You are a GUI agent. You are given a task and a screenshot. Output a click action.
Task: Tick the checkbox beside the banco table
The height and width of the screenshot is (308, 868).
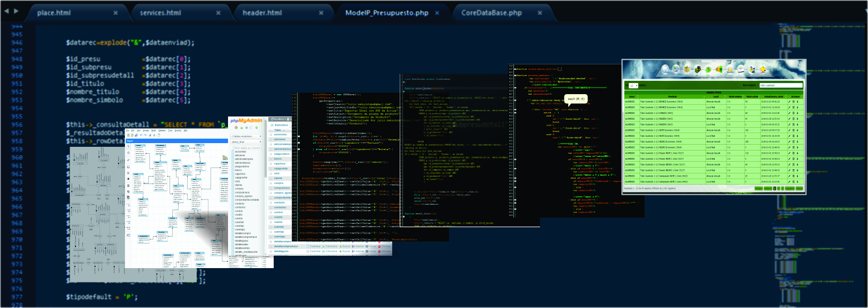pos(272,159)
